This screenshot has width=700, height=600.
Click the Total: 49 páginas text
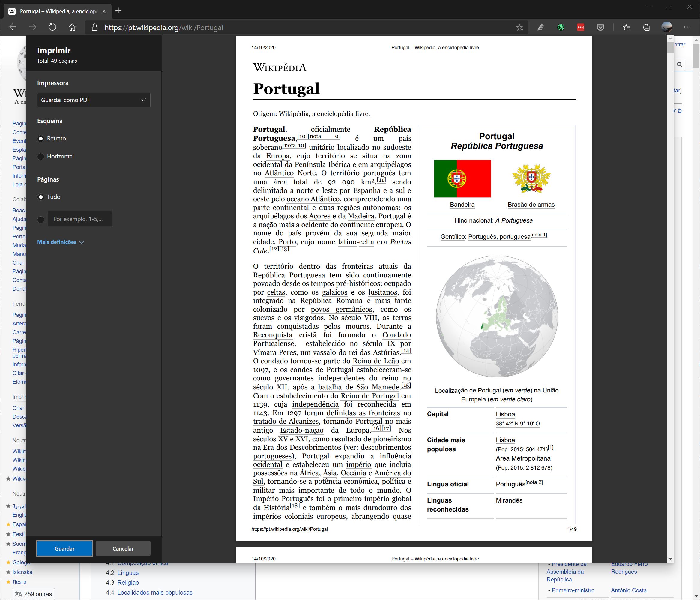click(57, 61)
